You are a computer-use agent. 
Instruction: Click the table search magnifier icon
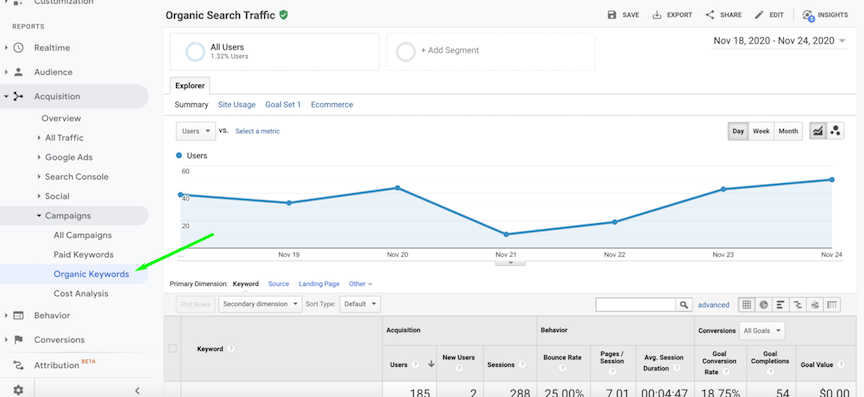click(x=683, y=304)
